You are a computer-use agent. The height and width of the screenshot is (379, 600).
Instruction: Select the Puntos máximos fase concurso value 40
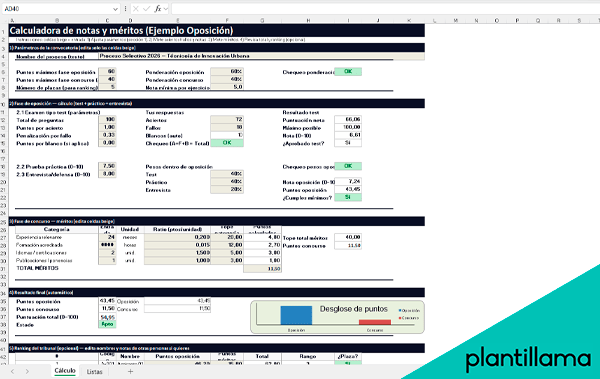coord(107,79)
